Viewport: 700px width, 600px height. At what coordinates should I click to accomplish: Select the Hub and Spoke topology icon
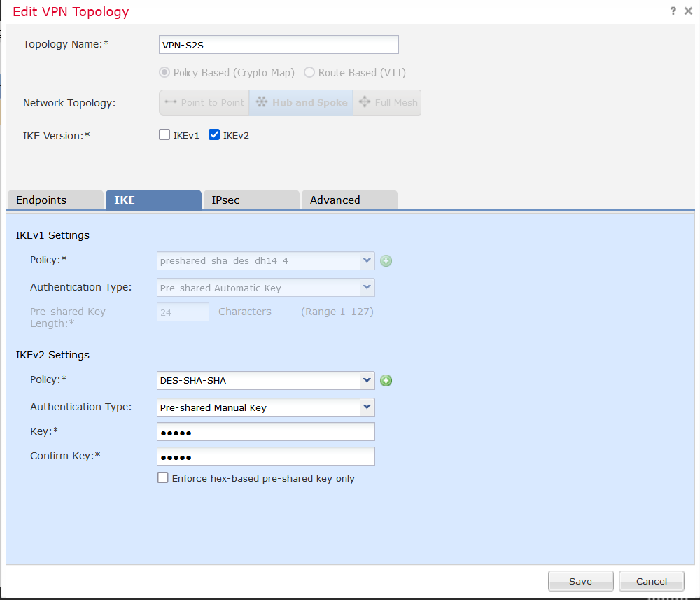[262, 102]
